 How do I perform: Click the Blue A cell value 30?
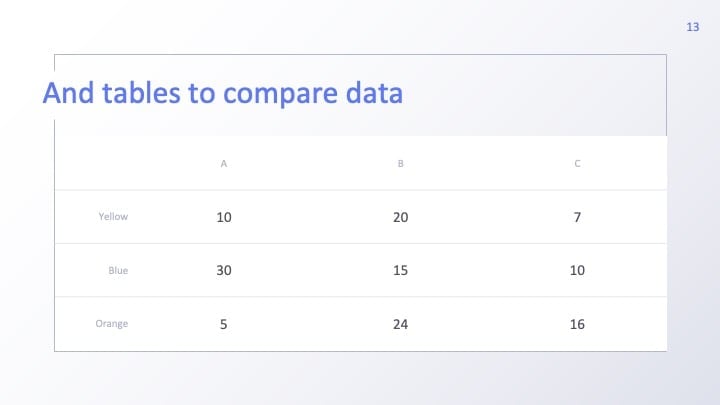(224, 270)
